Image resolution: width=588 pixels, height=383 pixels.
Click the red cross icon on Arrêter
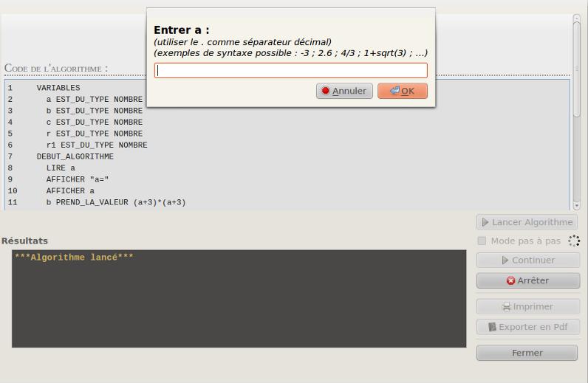pyautogui.click(x=510, y=280)
